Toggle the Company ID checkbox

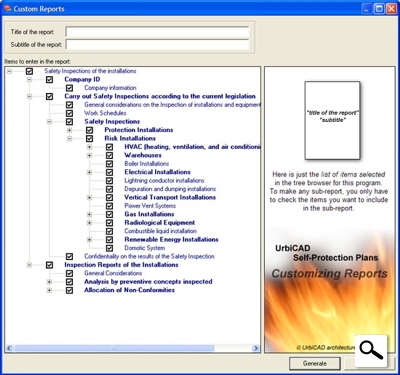[x=49, y=79]
